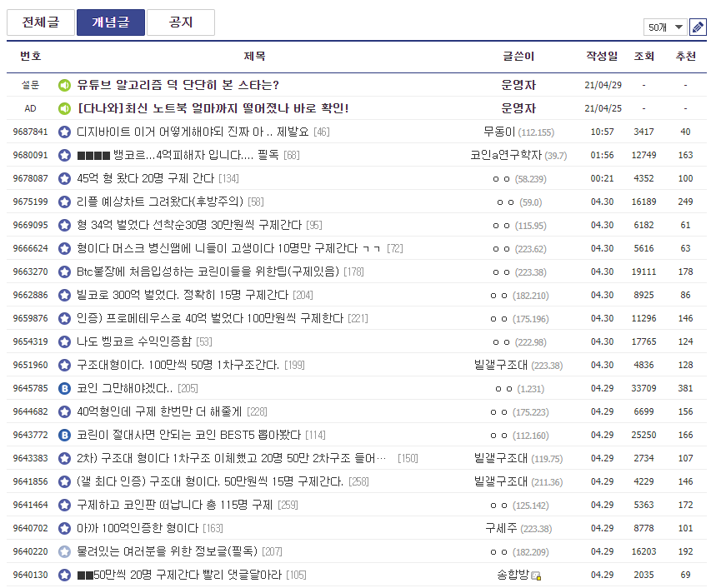Viewport: 721px width, 588px height.
Task: Open post 디지바이트 이거 어떻게해야되 진짜 아
Action: point(193,132)
